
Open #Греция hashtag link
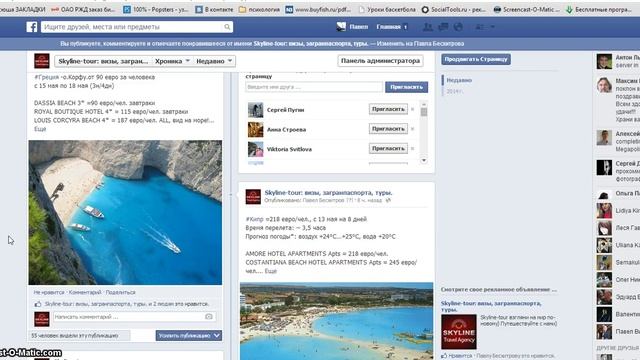pos(47,77)
